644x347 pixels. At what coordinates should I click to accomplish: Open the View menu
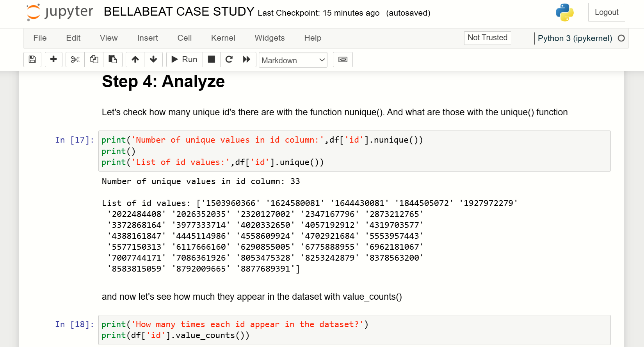(109, 38)
